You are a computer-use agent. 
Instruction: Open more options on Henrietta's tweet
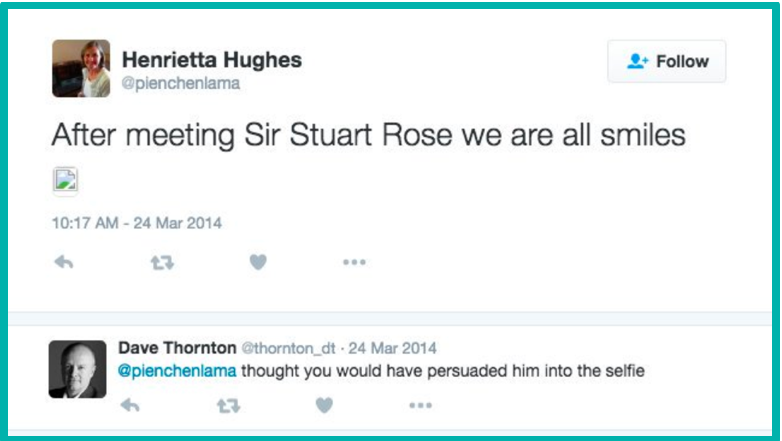tap(354, 262)
